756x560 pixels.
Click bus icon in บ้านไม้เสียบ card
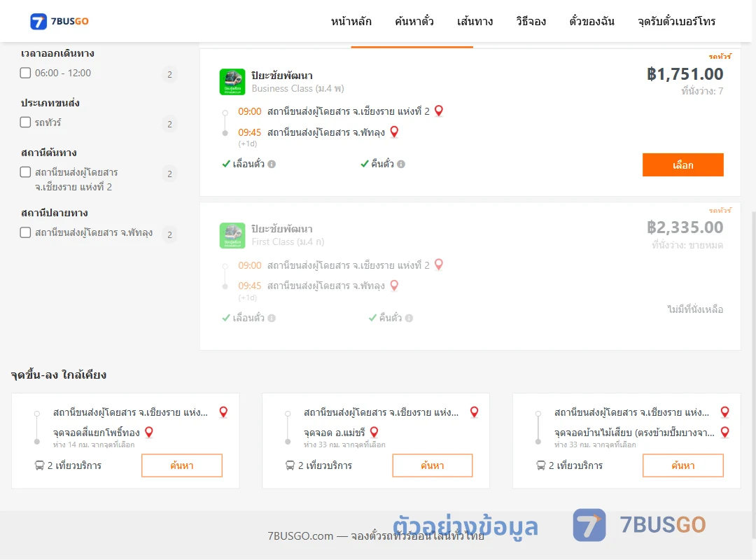[x=541, y=465]
